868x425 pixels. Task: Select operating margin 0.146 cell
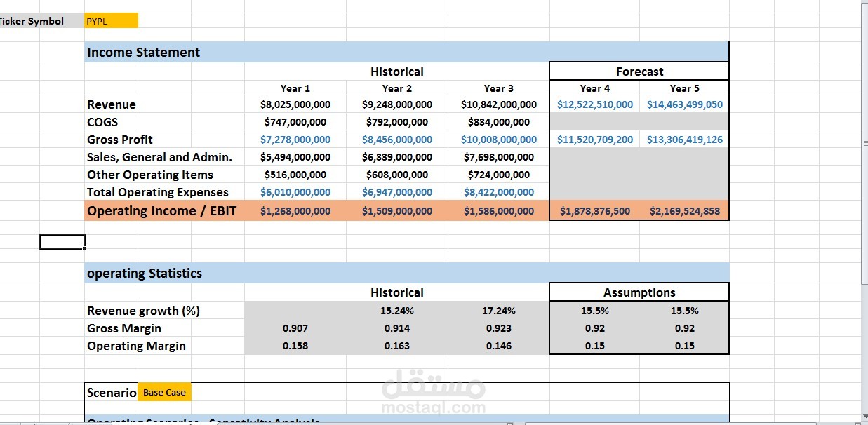(x=499, y=346)
